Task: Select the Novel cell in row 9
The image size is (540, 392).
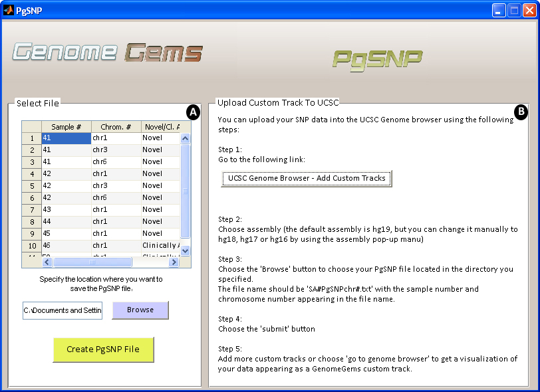Action: [x=160, y=234]
